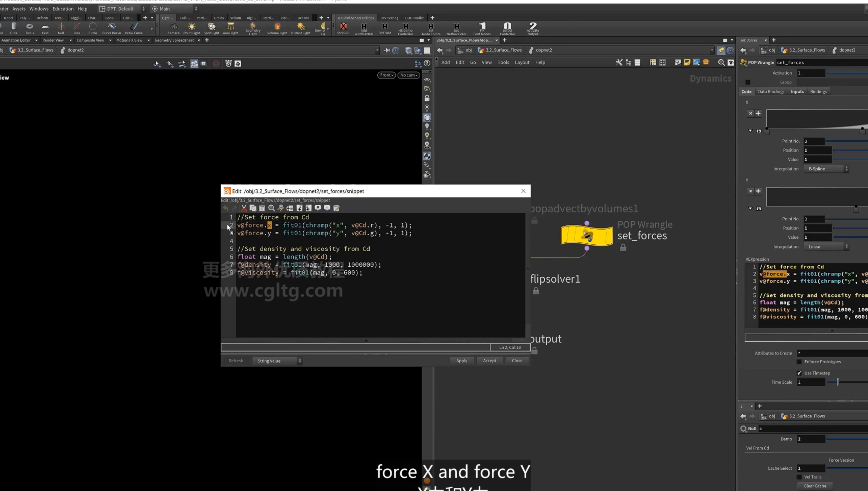Click the Volume Light shelf icon

[x=277, y=28]
